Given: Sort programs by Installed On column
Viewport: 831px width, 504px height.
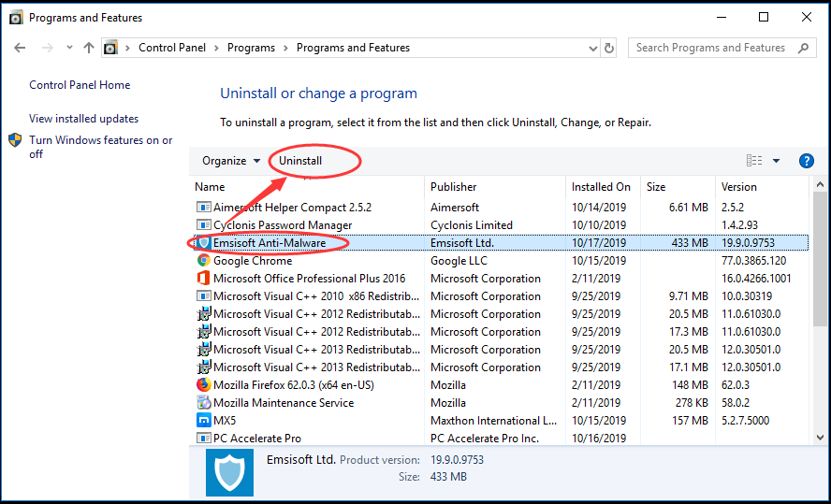Looking at the screenshot, I should tap(603, 187).
